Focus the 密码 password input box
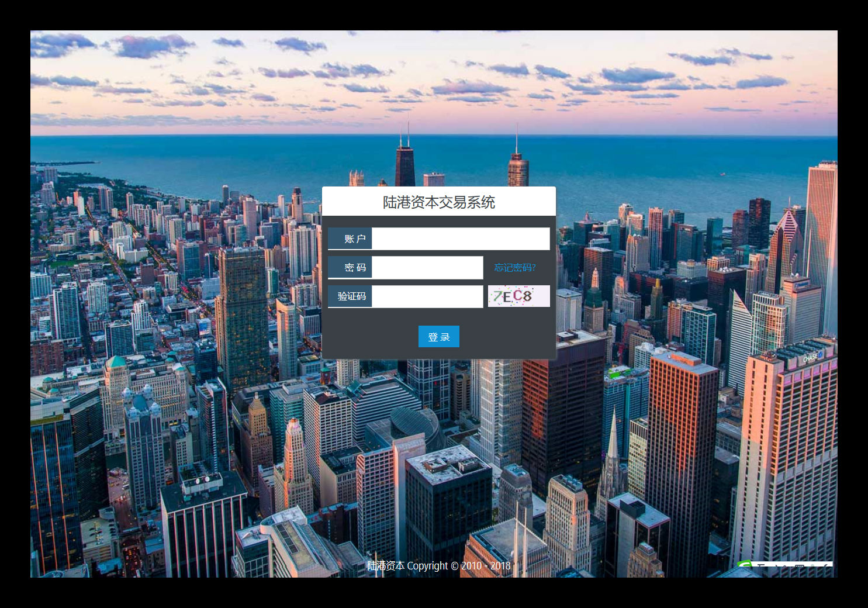Image resolution: width=868 pixels, height=608 pixels. (x=427, y=267)
